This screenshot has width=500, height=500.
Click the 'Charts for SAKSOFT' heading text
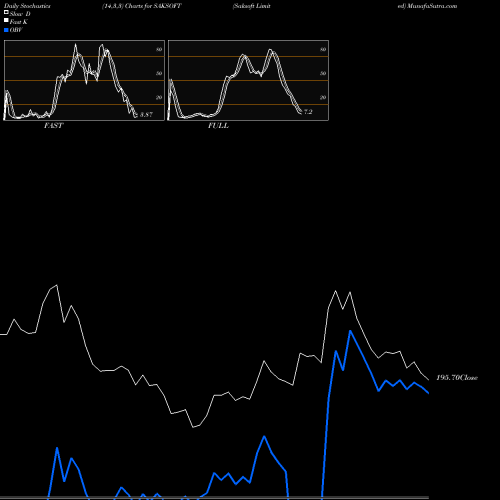153,6
